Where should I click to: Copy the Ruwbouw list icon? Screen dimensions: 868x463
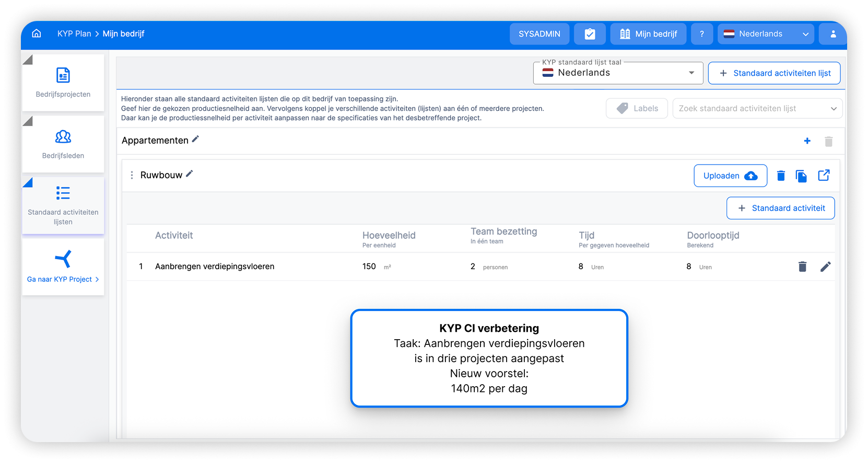[801, 176]
